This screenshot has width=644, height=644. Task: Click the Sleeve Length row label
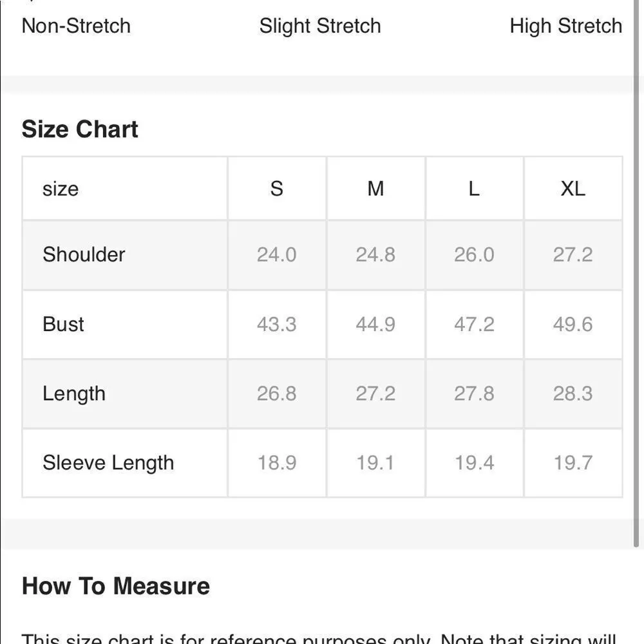pyautogui.click(x=108, y=462)
